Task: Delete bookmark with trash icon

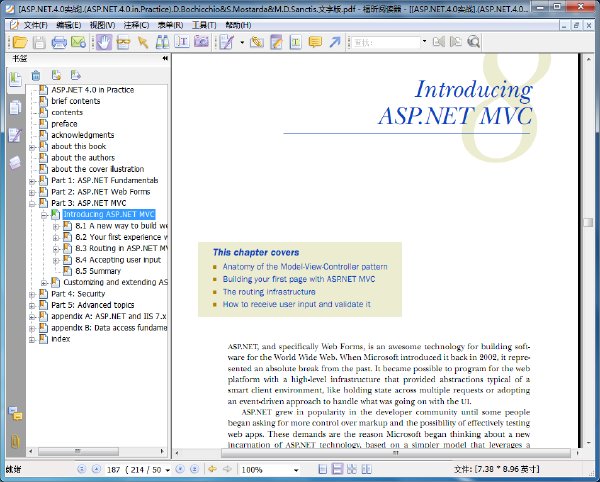Action: tap(36, 75)
